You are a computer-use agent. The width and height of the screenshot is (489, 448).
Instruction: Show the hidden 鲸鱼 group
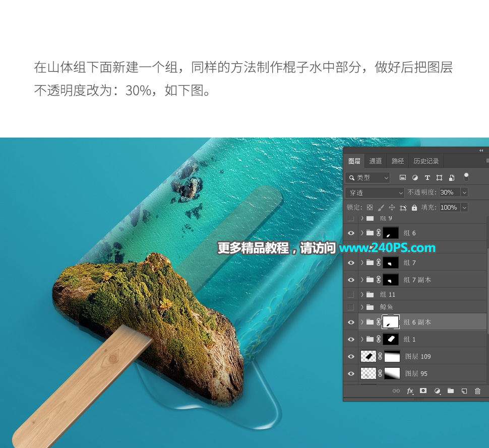point(351,307)
